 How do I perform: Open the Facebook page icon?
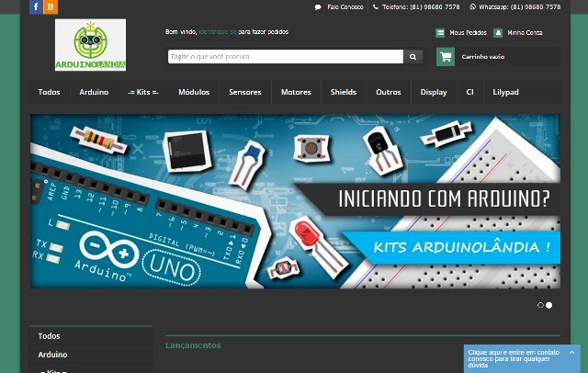pyautogui.click(x=36, y=6)
